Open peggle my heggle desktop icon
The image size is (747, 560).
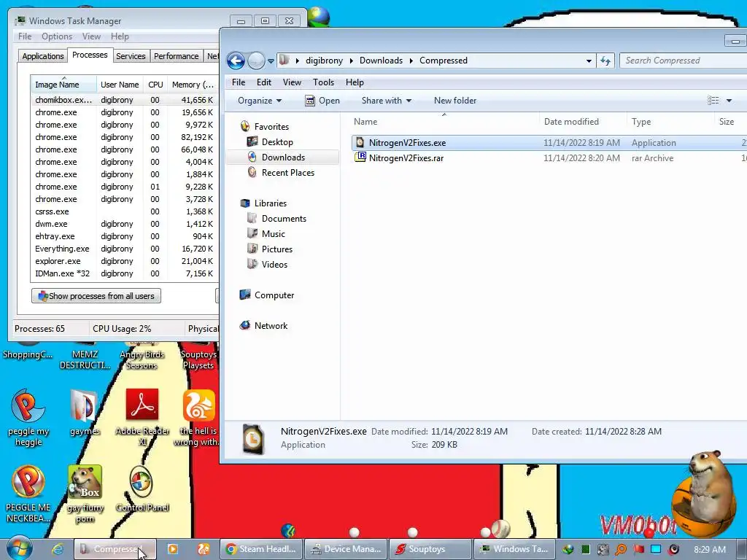28,418
